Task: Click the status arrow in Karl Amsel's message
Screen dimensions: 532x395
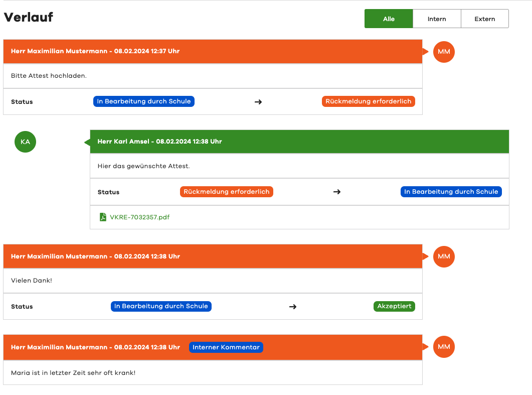Action: pyautogui.click(x=337, y=192)
